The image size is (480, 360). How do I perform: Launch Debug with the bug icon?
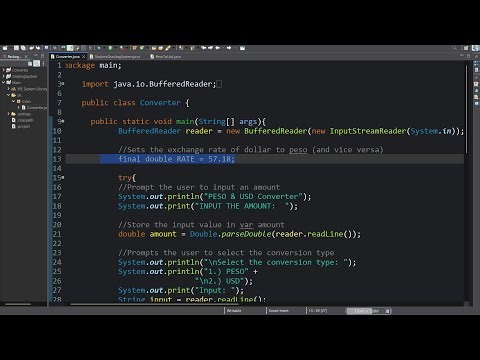click(99, 48)
